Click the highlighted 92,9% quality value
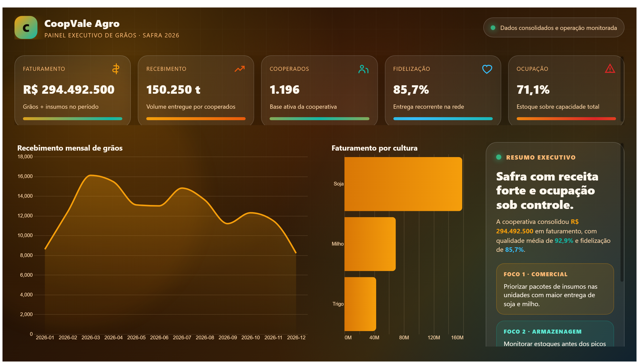This screenshot has height=364, width=639. click(x=564, y=241)
